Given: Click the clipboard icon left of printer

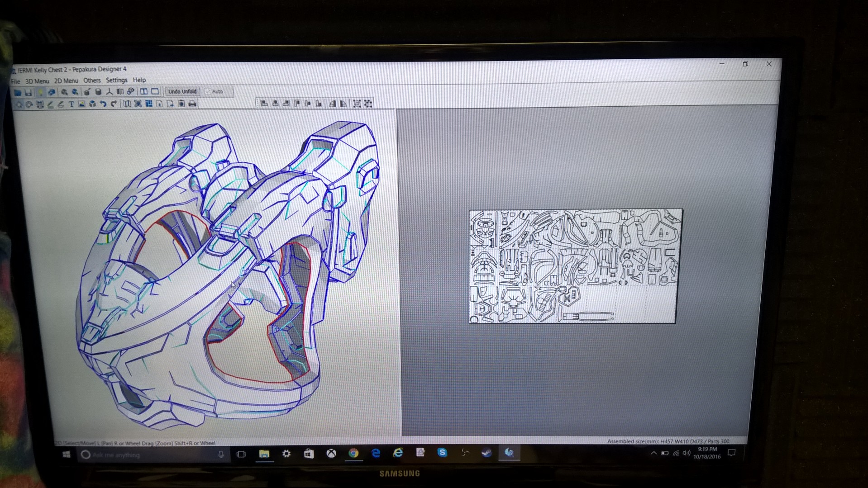Looking at the screenshot, I should [181, 104].
